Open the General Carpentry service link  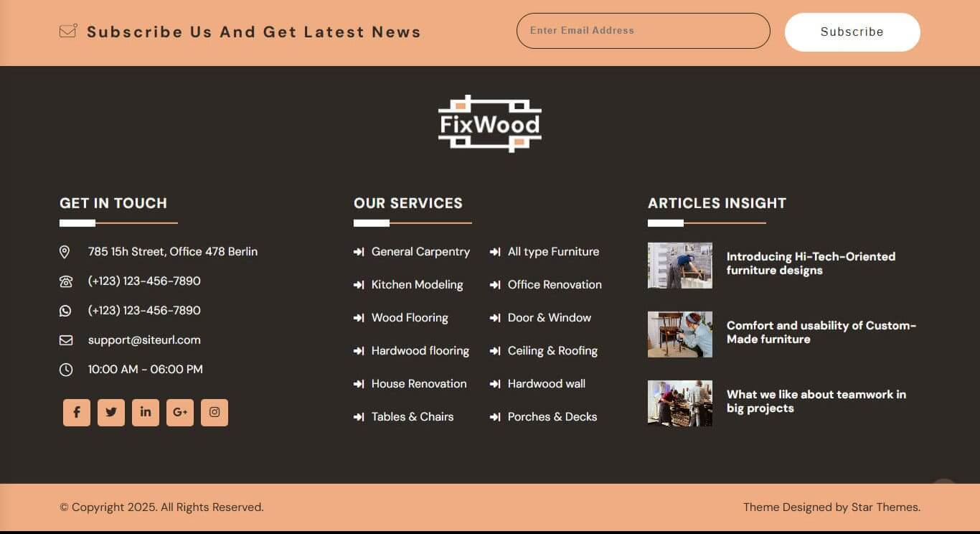click(x=420, y=252)
